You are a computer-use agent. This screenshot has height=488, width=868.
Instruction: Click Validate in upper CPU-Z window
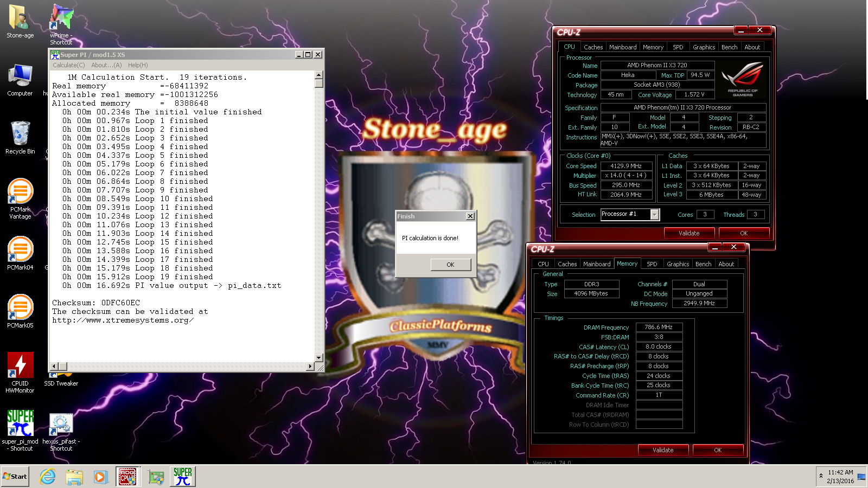pyautogui.click(x=689, y=233)
